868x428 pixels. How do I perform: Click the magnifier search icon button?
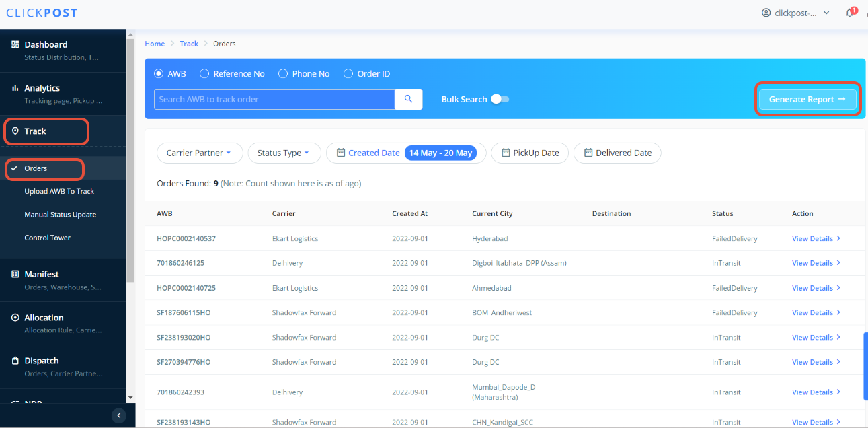pos(408,99)
